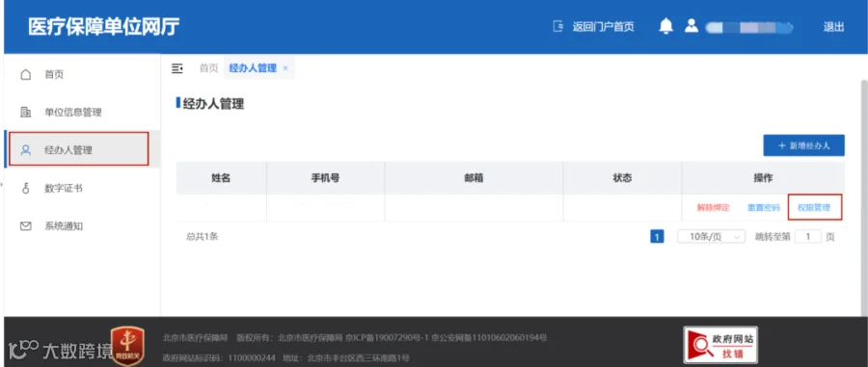Click 返回门户首页 text in header

pyautogui.click(x=603, y=27)
